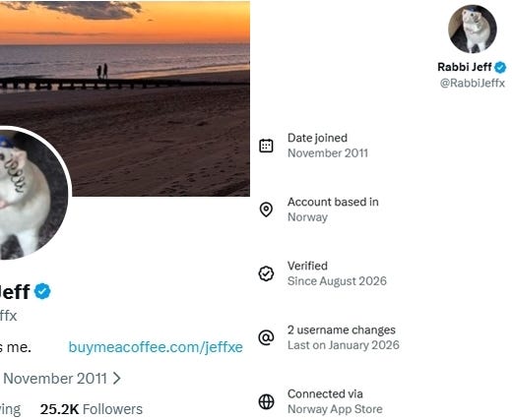Viewport: 512px width, 420px height.
Task: Click the location pin icon for Account based in
Action: [266, 210]
